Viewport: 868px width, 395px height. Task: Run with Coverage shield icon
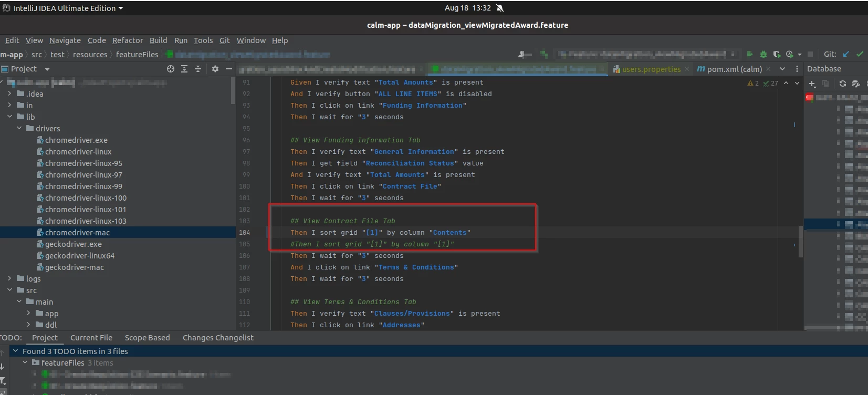coord(777,54)
